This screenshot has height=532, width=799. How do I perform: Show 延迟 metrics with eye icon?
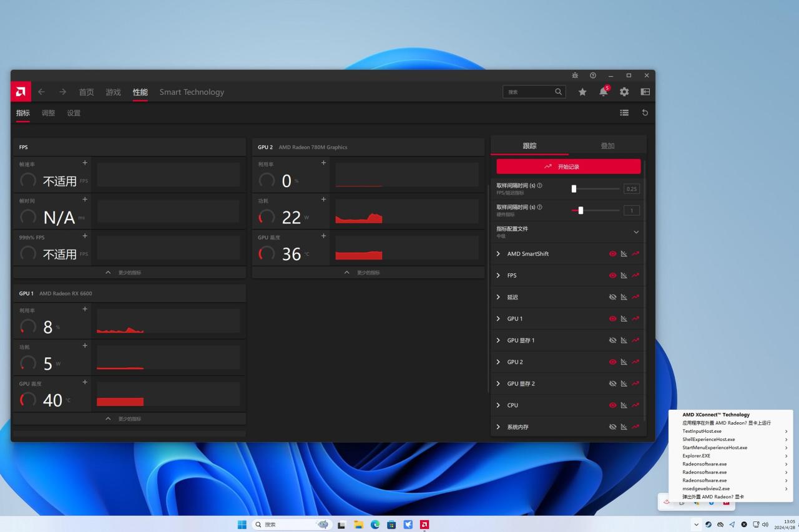612,297
